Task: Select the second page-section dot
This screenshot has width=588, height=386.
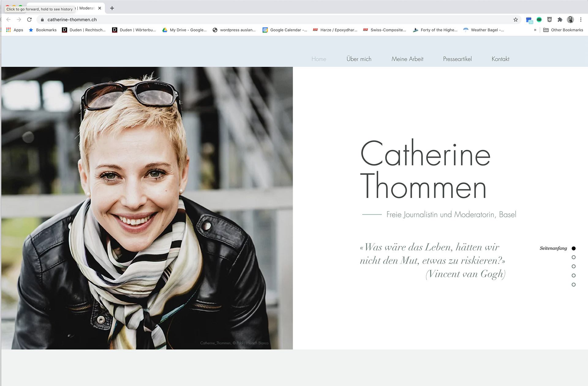Action: coord(574,257)
